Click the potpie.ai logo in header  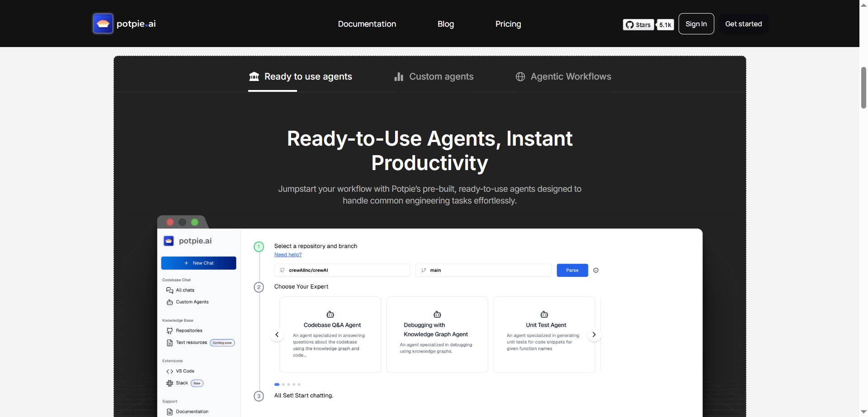click(x=124, y=24)
